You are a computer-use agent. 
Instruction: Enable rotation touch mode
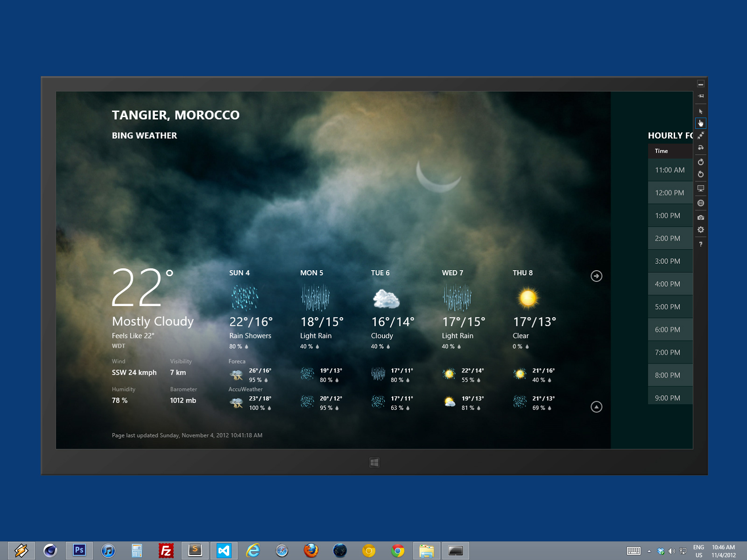click(x=701, y=147)
